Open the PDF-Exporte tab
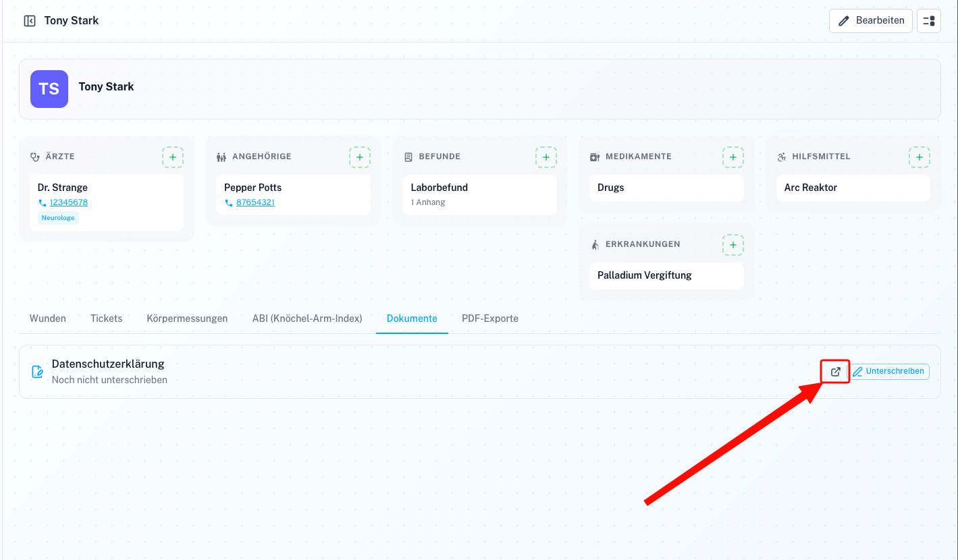 tap(490, 318)
